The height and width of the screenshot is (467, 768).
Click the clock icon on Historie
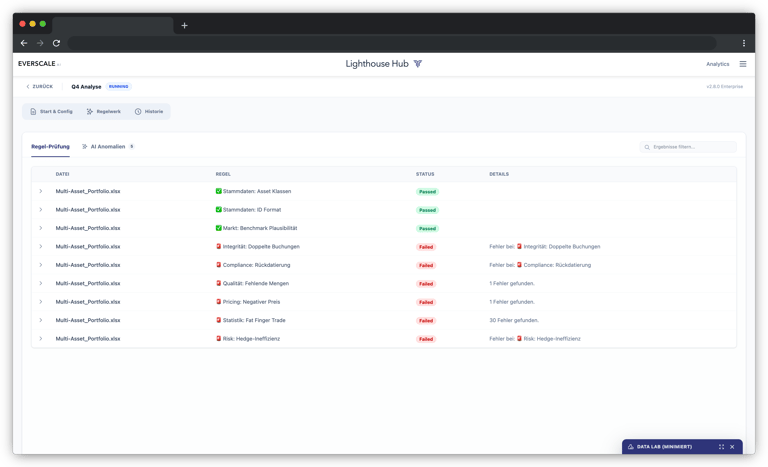(x=138, y=112)
